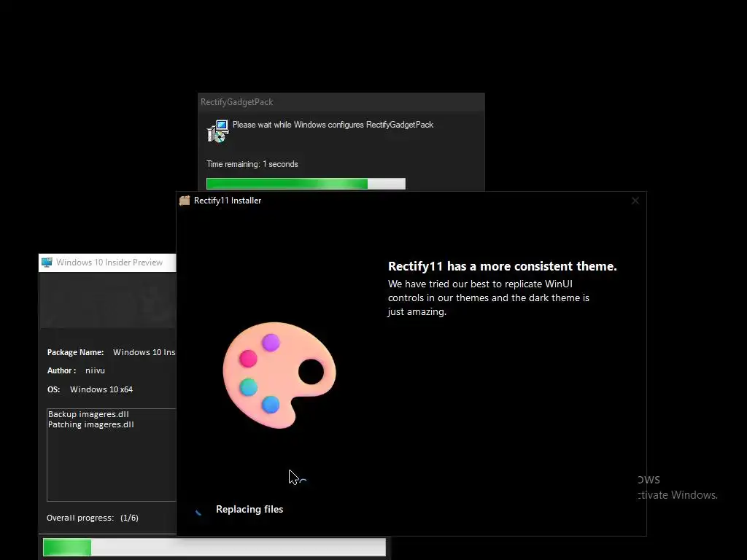Click the 'Rectify11 has a more consistent theme.' heading
Viewport: 747px width, 560px height.
click(502, 266)
